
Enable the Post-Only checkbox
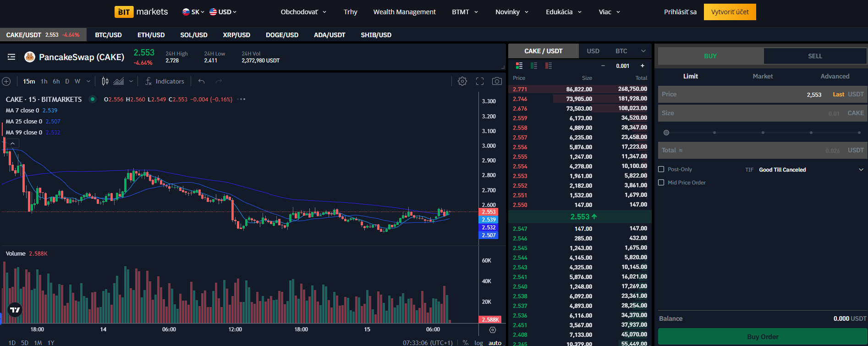(661, 169)
